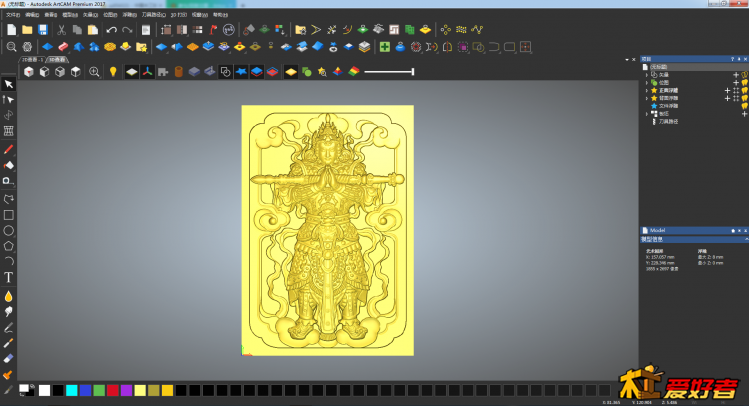Screen dimensions: 749x406
Task: Pick the orange water drop smudge tool
Action: pyautogui.click(x=9, y=297)
